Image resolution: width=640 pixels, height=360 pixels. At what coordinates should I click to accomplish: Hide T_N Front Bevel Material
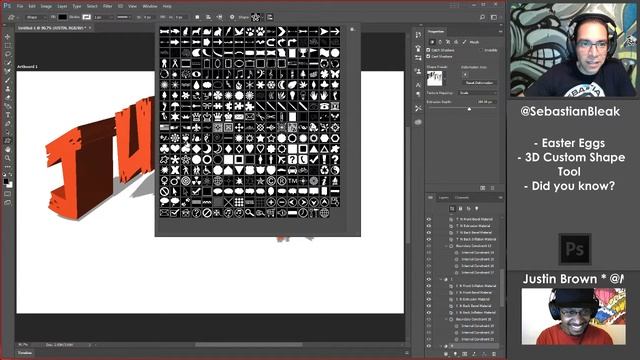(x=429, y=219)
